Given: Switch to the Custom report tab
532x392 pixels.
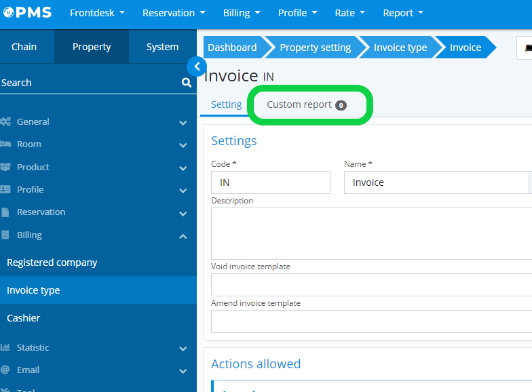Looking at the screenshot, I should pyautogui.click(x=306, y=105).
